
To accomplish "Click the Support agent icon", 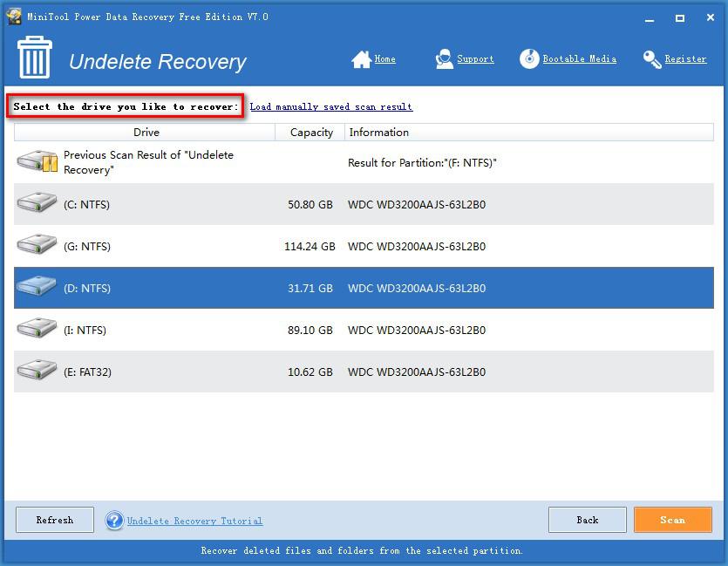I will click(445, 59).
